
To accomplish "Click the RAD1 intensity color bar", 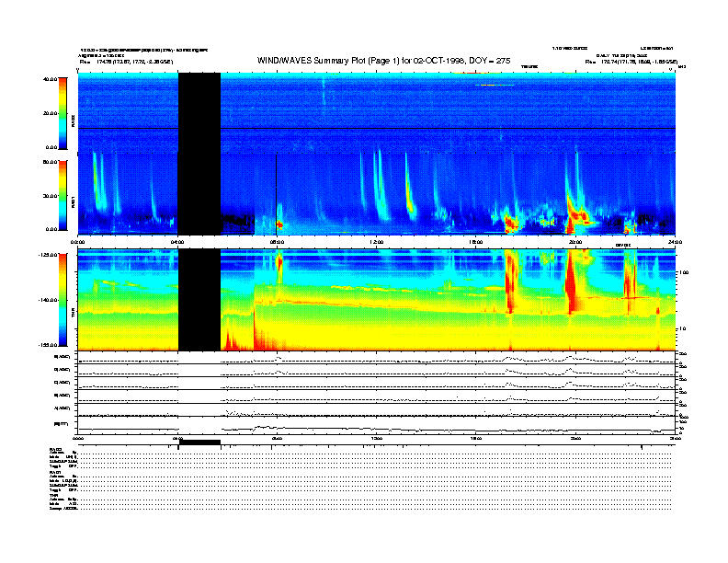I will pyautogui.click(x=63, y=195).
